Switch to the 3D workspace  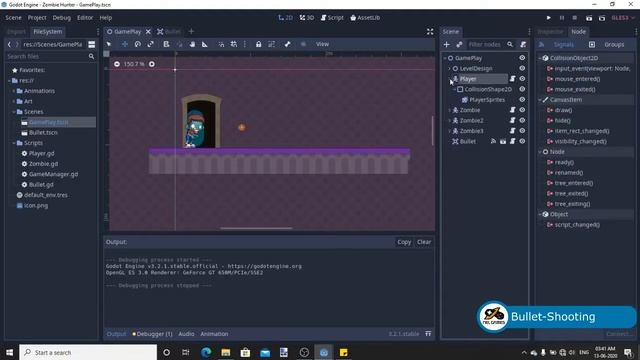tap(307, 18)
